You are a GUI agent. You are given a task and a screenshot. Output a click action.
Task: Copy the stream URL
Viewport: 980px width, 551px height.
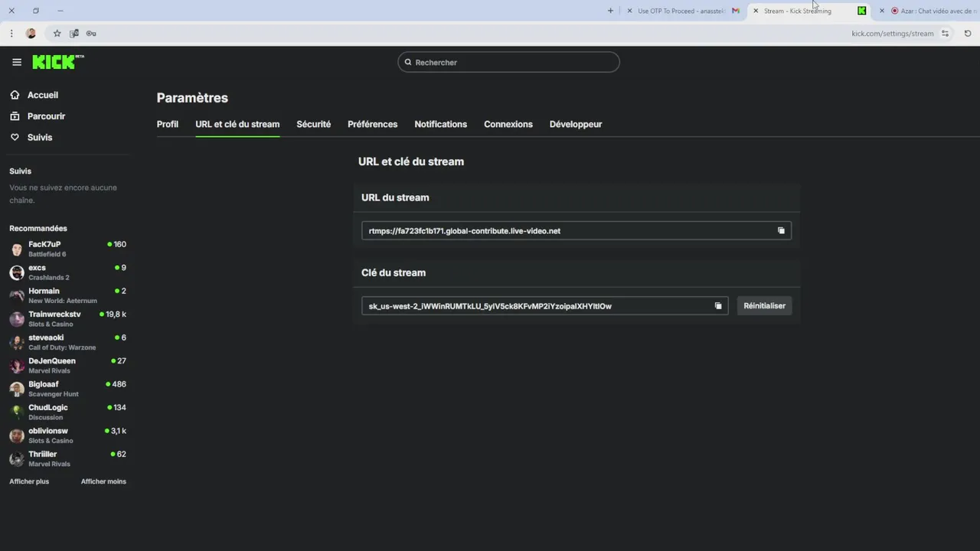[x=781, y=230]
